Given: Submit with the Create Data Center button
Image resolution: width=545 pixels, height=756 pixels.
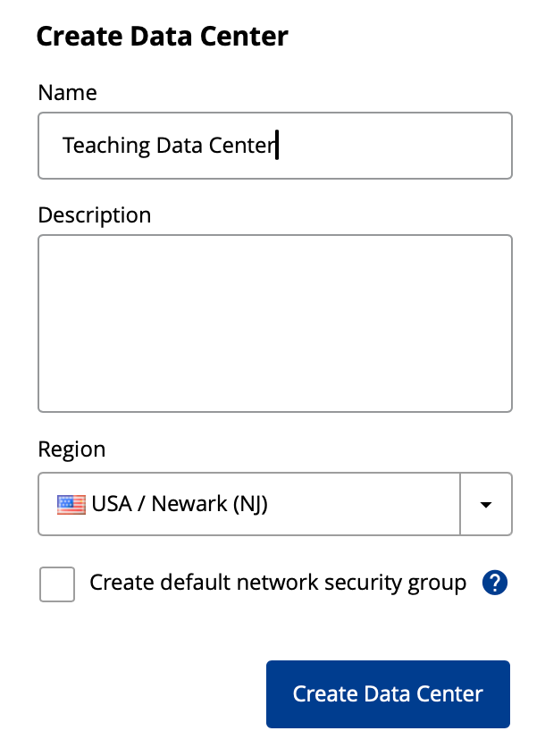Looking at the screenshot, I should (x=388, y=693).
